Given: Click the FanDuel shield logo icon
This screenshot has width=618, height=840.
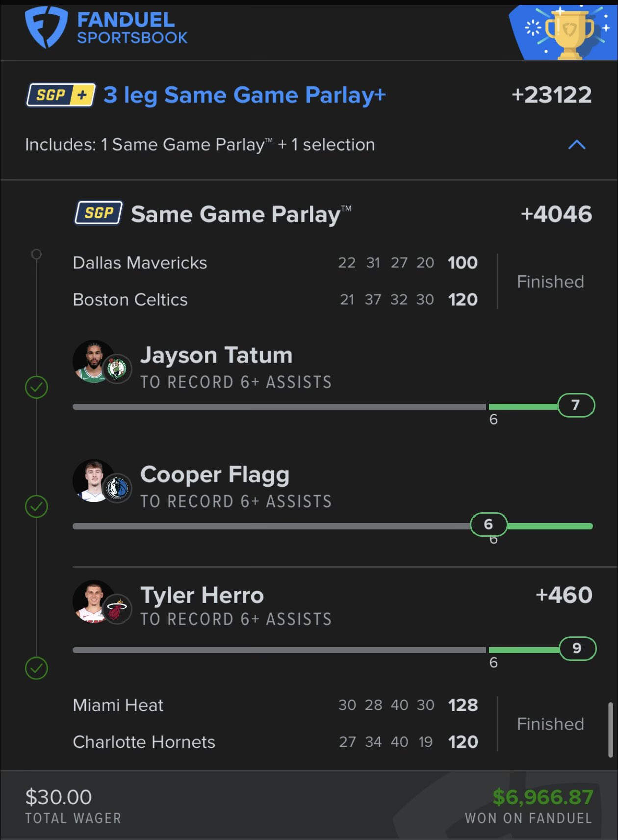Looking at the screenshot, I should [x=46, y=27].
